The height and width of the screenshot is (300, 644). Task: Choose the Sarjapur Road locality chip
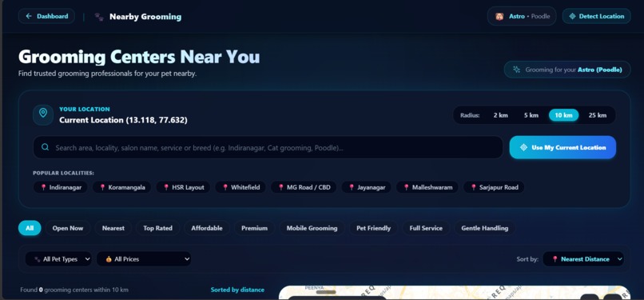point(494,187)
